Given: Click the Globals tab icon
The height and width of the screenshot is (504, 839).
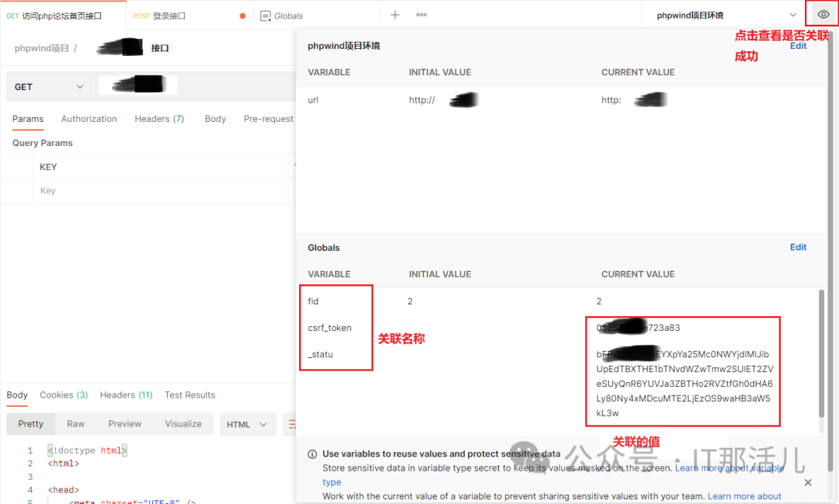Looking at the screenshot, I should [x=266, y=16].
